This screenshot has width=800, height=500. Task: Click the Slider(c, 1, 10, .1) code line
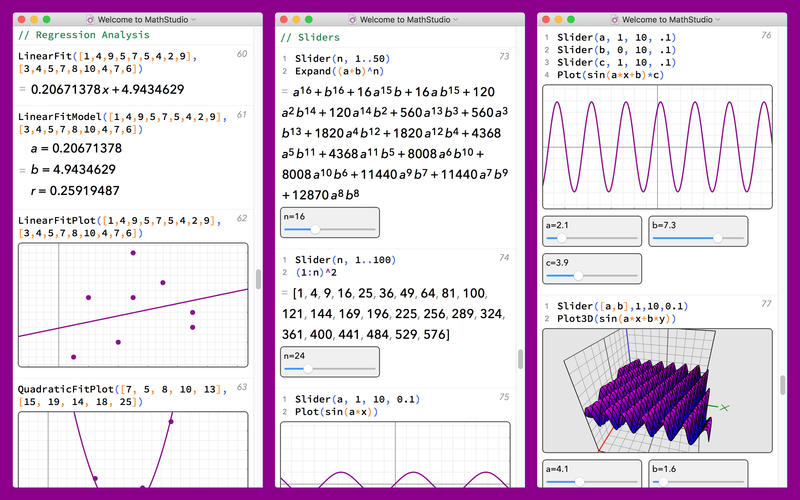click(x=616, y=62)
